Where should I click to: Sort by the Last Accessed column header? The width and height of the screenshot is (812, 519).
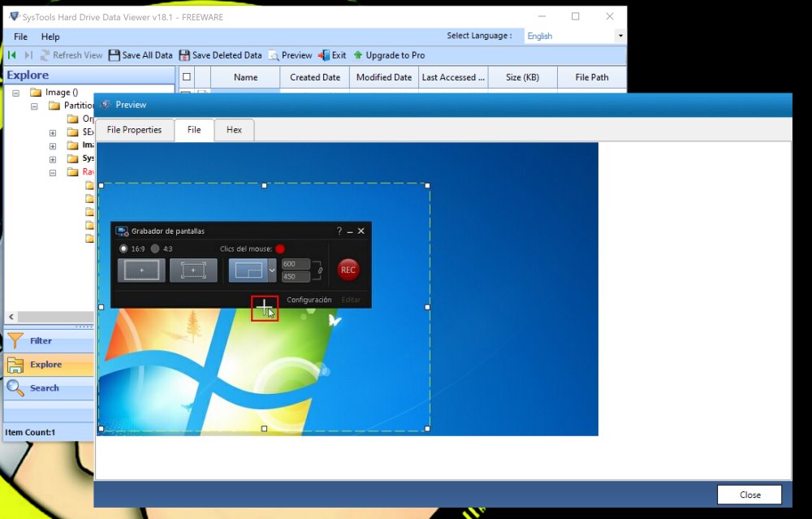click(x=453, y=77)
